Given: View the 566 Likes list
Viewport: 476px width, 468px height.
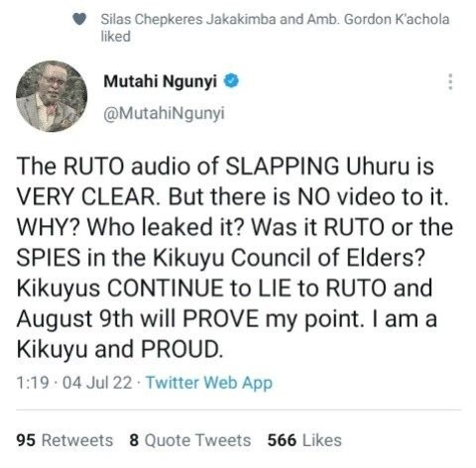Looking at the screenshot, I should [x=304, y=440].
